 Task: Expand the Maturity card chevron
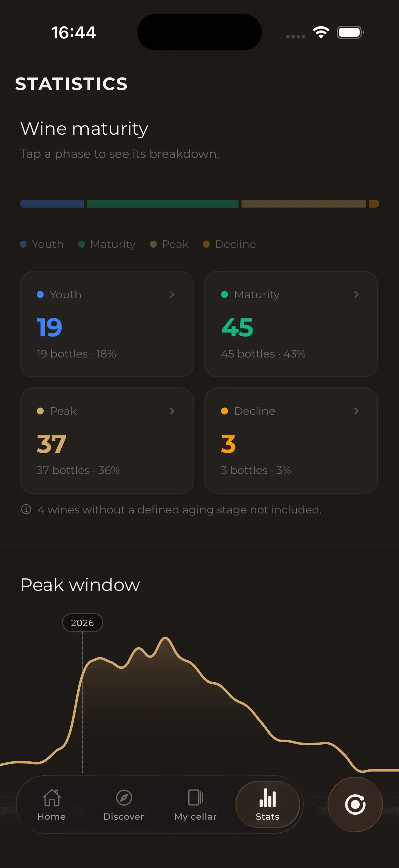pyautogui.click(x=356, y=295)
